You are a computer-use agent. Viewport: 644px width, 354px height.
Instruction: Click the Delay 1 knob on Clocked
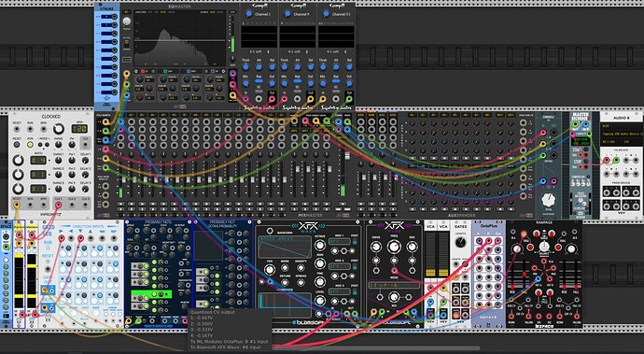(x=85, y=160)
